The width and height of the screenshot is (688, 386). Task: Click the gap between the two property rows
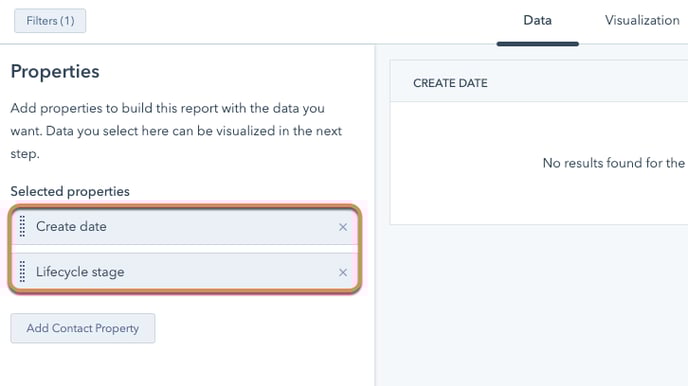point(185,249)
